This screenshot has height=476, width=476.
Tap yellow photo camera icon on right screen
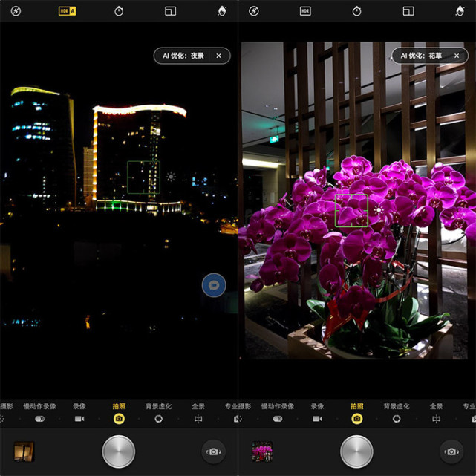357,419
